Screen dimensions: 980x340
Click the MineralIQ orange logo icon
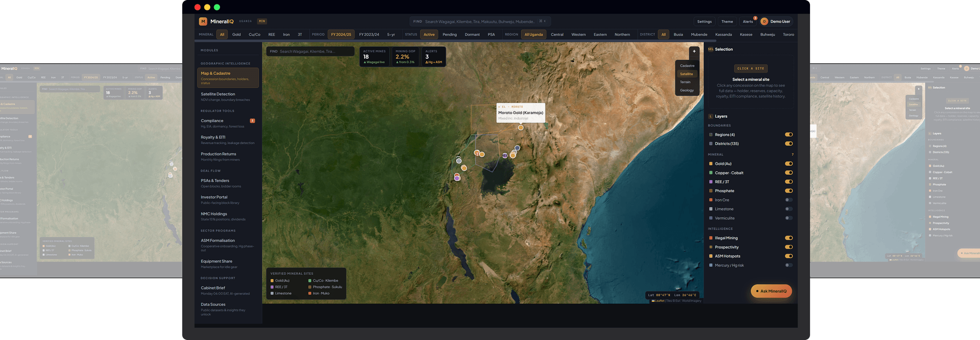point(203,22)
